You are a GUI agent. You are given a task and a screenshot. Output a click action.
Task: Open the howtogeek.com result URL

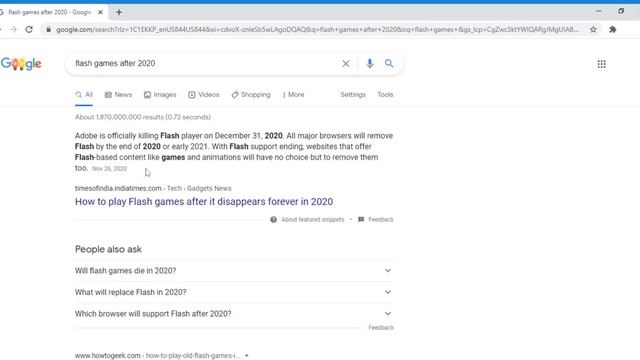pos(158,356)
